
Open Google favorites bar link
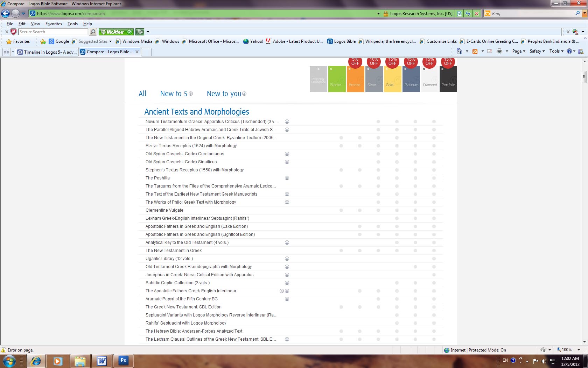pos(59,41)
